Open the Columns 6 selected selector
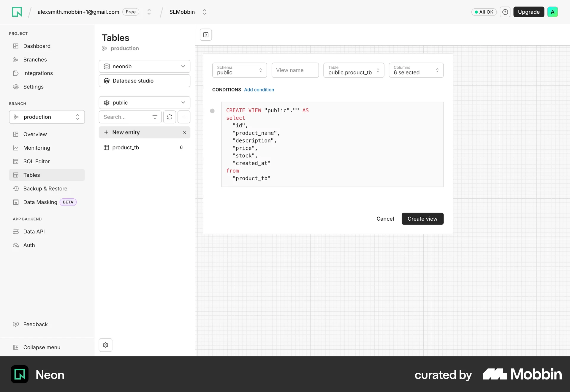The image size is (570, 392). point(416,70)
